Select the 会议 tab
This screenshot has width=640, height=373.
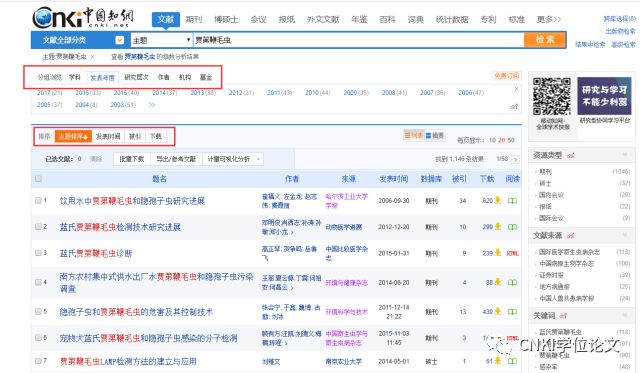(258, 19)
